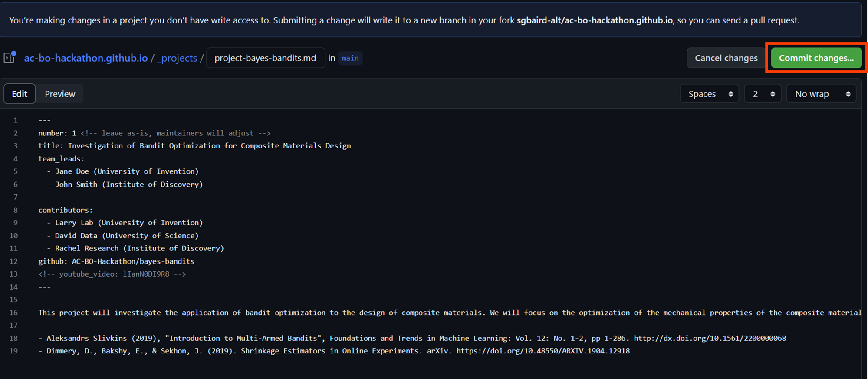The image size is (868, 379).
Task: Switch to the Edit tab
Action: click(20, 94)
